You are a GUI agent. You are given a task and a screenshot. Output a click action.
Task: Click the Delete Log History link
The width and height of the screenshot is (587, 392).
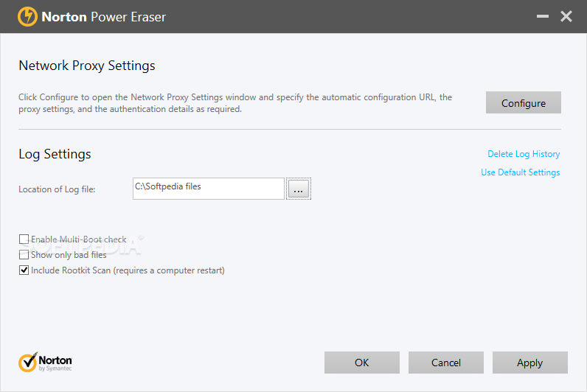[524, 154]
